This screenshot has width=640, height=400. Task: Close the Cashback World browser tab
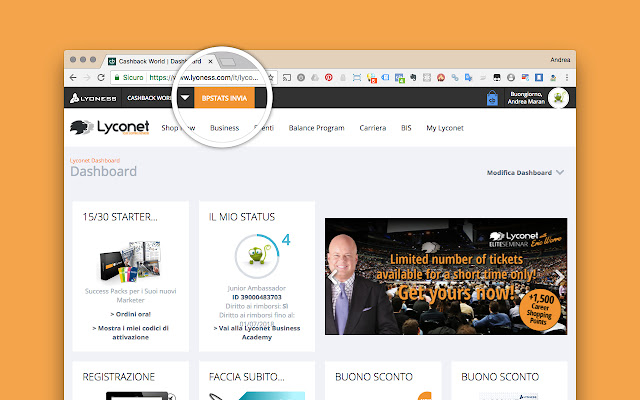point(210,62)
